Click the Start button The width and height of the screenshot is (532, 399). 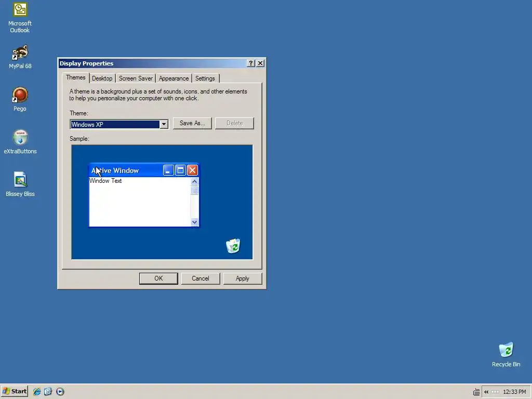point(14,391)
